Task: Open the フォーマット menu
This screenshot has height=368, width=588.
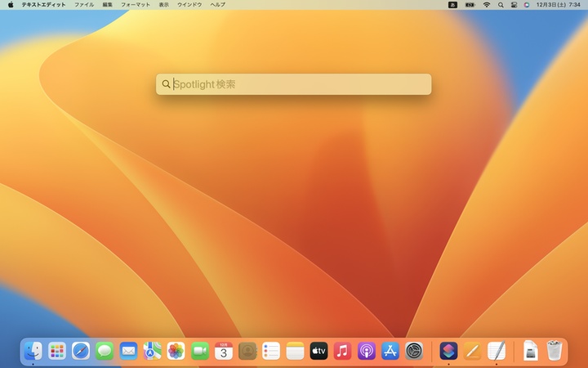Action: pos(136,5)
